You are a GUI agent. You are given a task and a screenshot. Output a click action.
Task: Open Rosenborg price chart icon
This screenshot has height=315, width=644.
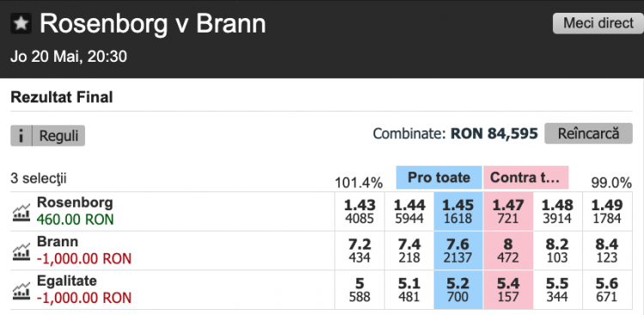[21, 212]
